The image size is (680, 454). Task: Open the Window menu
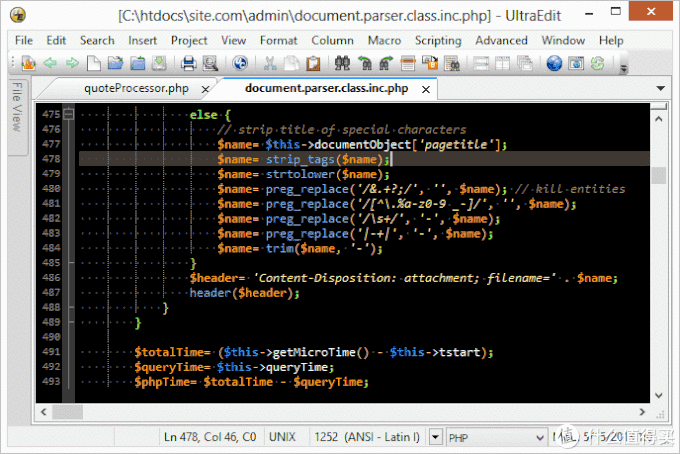click(563, 40)
